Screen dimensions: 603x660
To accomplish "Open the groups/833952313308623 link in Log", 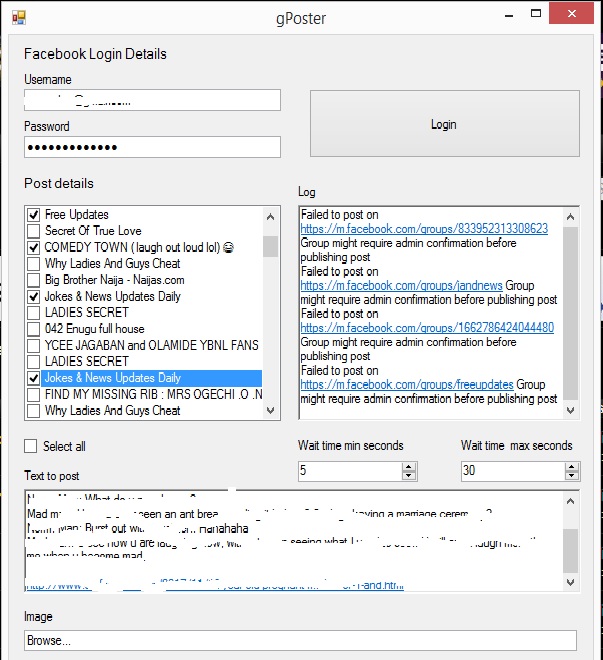I will 424,229.
